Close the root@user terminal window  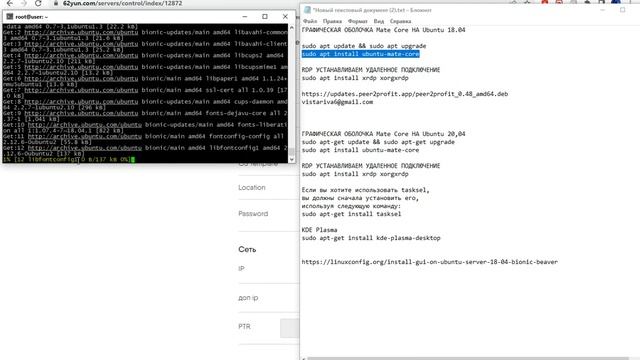pos(285,17)
